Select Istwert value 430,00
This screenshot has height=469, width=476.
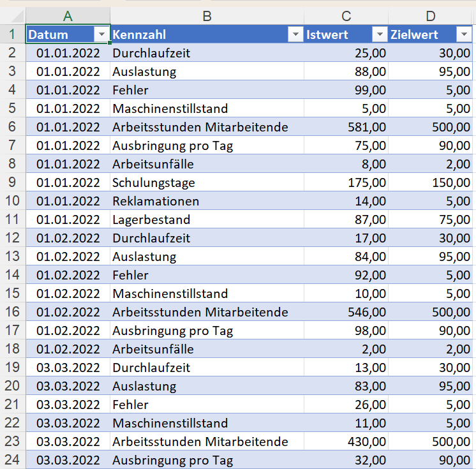pyautogui.click(x=346, y=442)
